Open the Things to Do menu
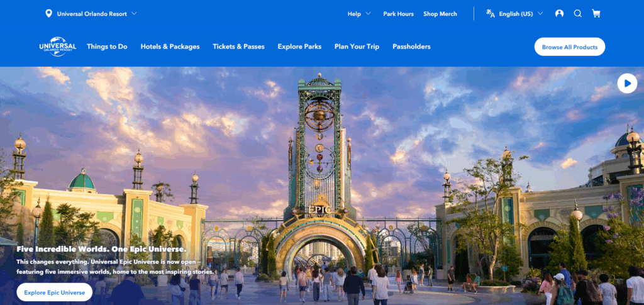Image resolution: width=644 pixels, height=305 pixels. coord(107,47)
